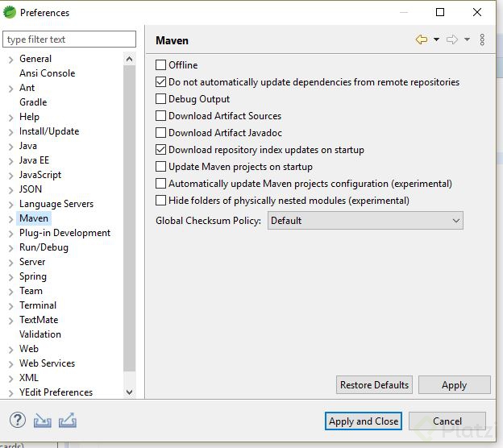Enable the Offline checkbox
The width and height of the screenshot is (503, 448).
160,64
